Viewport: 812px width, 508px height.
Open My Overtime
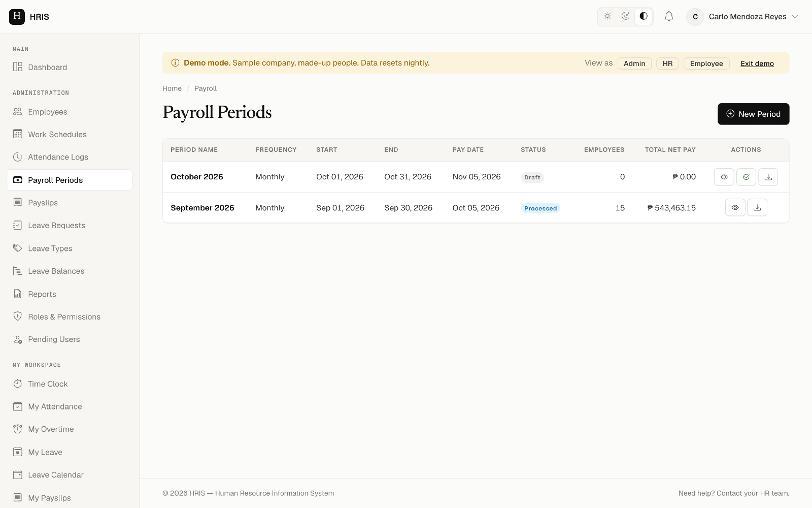pyautogui.click(x=70, y=429)
